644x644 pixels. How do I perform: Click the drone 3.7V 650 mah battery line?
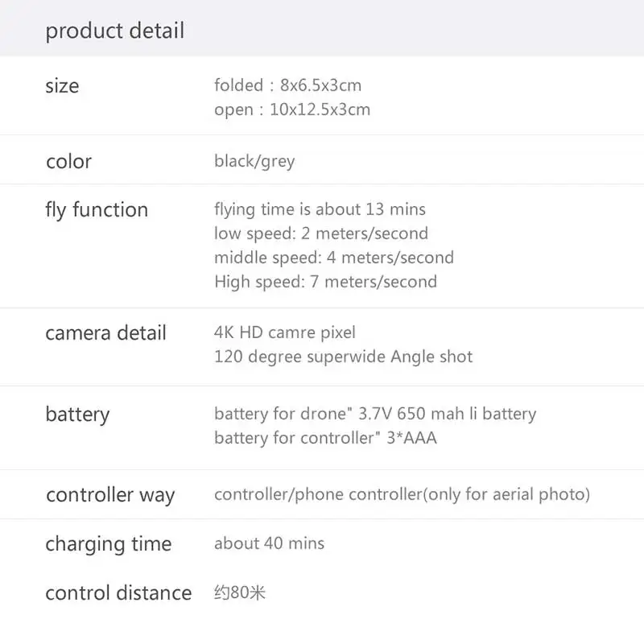pyautogui.click(x=374, y=414)
